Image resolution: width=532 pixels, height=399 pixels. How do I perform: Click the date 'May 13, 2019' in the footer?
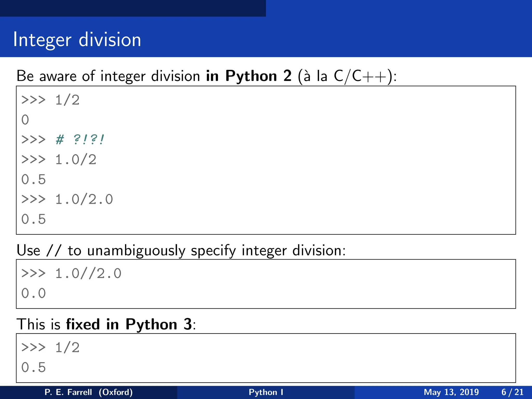point(451,392)
